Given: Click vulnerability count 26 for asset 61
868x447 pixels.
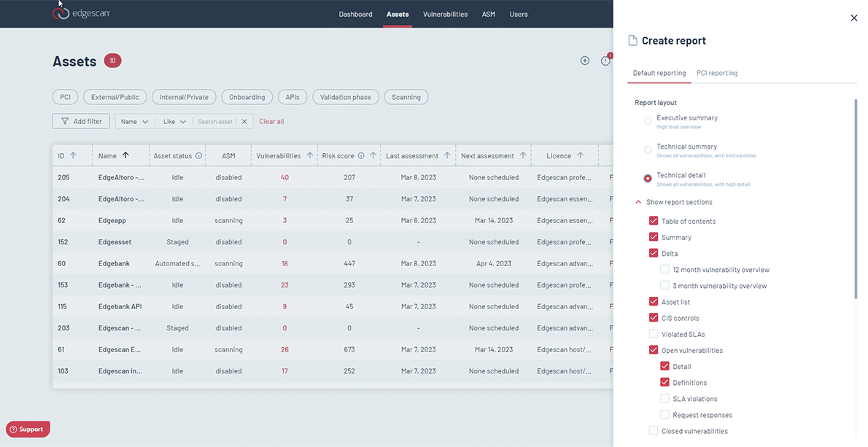Looking at the screenshot, I should point(284,349).
